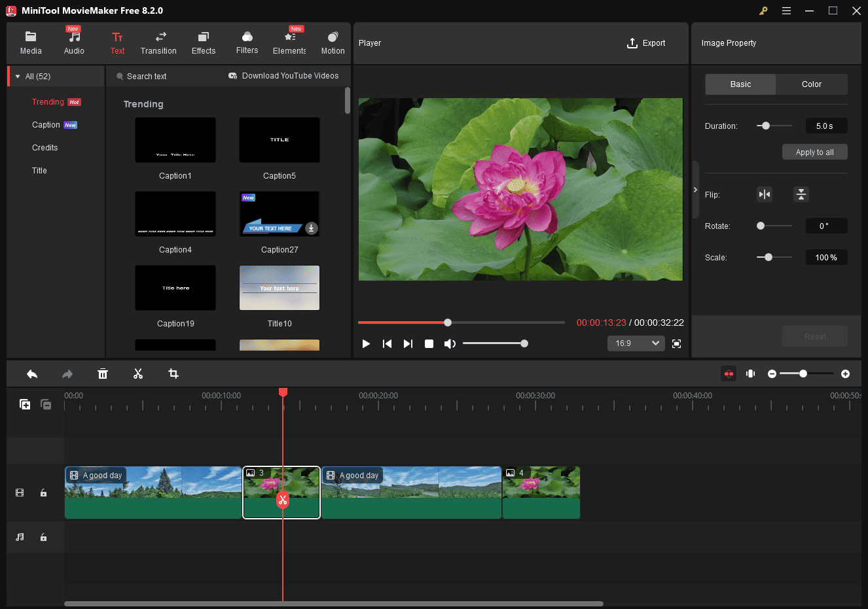Click the timeline marker icon
Screen dimensions: 868x609
751,374
